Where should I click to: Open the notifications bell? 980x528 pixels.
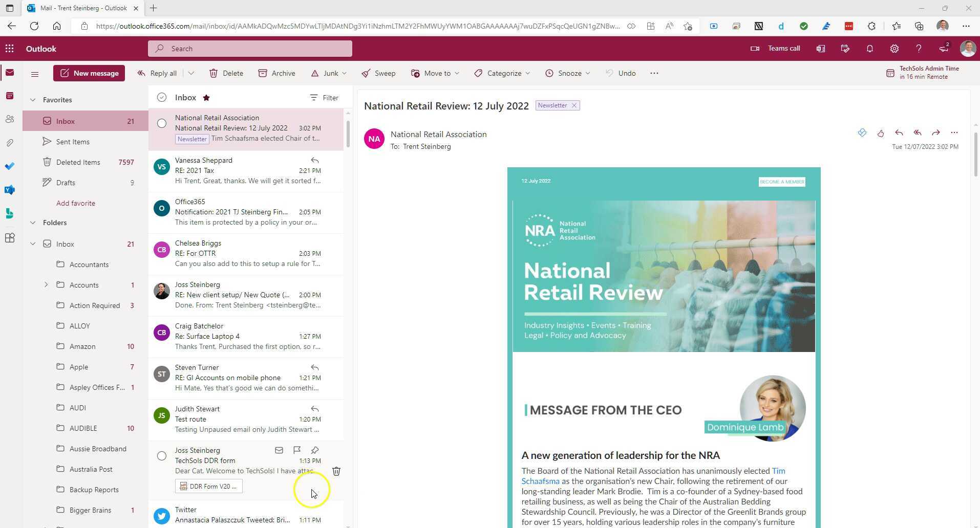pos(869,49)
